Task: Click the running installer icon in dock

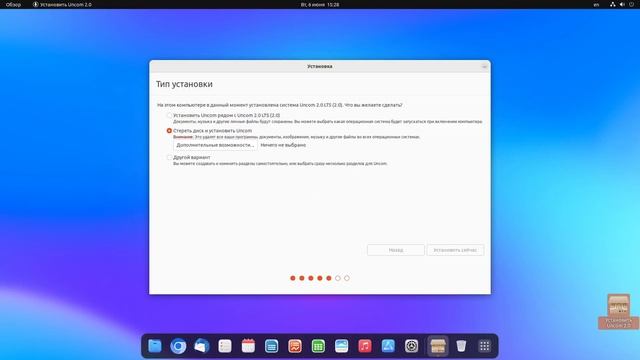Action: (x=438, y=346)
